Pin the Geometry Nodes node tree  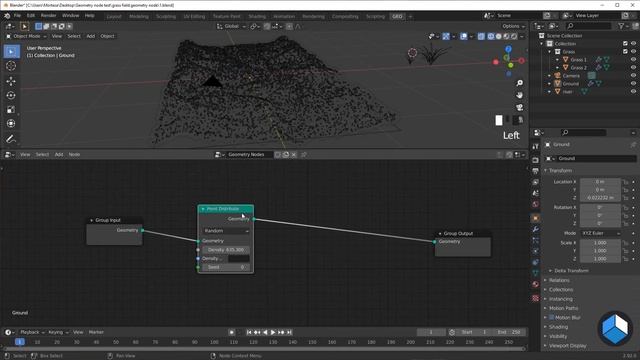point(303,155)
